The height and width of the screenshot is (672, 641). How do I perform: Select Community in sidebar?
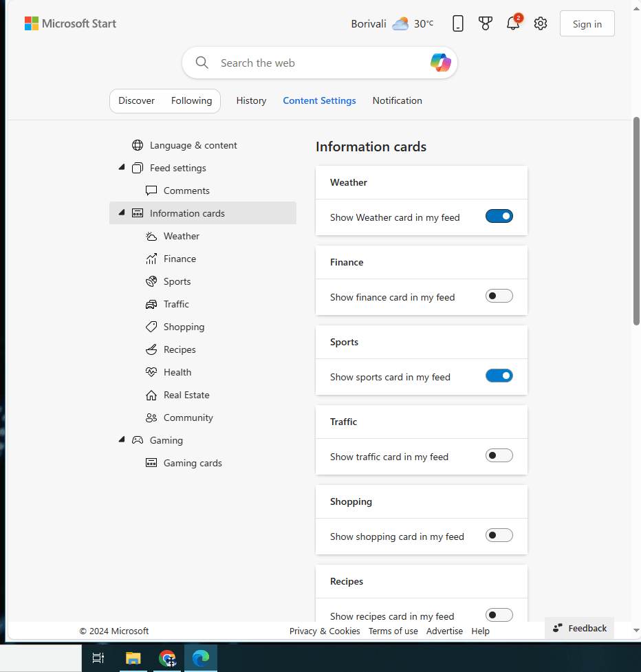203,418
